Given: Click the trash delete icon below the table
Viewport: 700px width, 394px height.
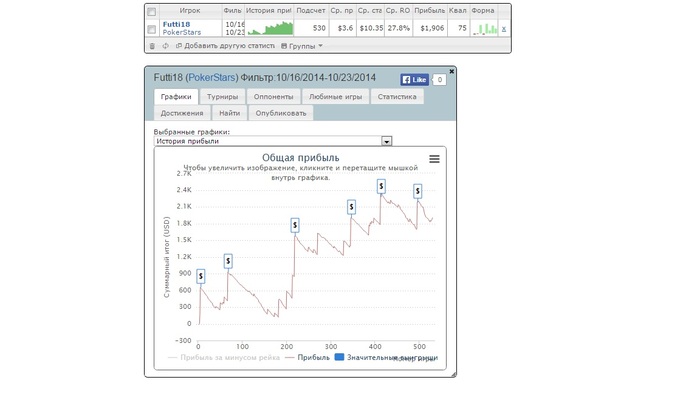Looking at the screenshot, I should 152,46.
